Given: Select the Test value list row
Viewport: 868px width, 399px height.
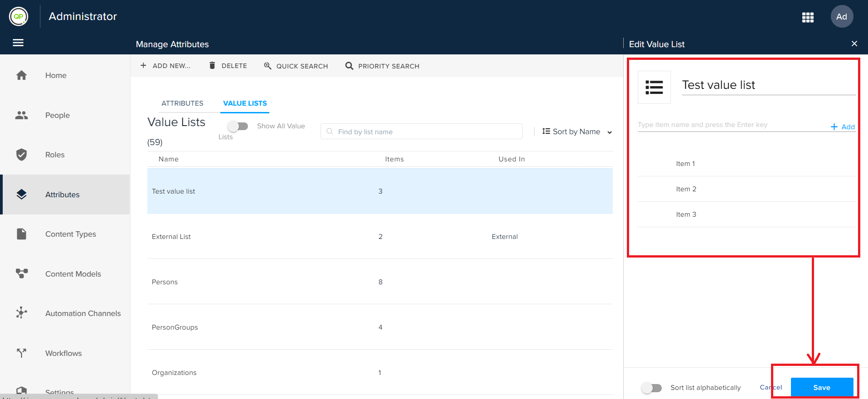Looking at the screenshot, I should [380, 191].
